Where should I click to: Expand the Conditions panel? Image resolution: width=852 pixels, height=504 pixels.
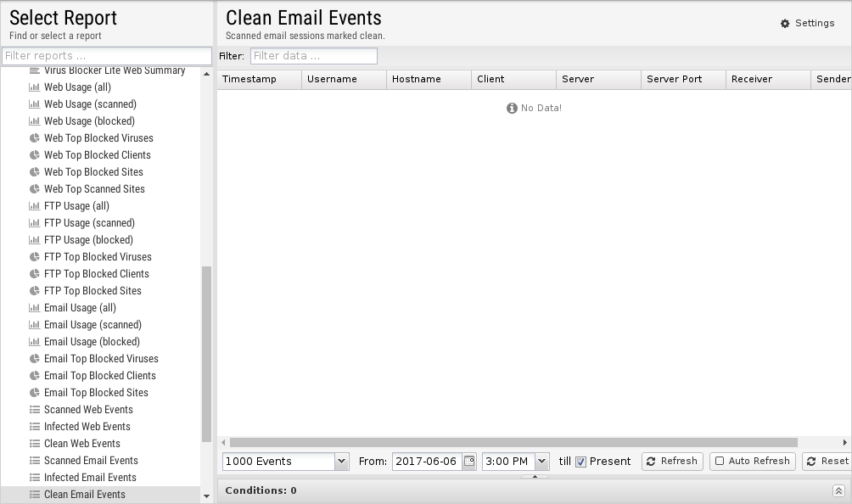coord(838,491)
